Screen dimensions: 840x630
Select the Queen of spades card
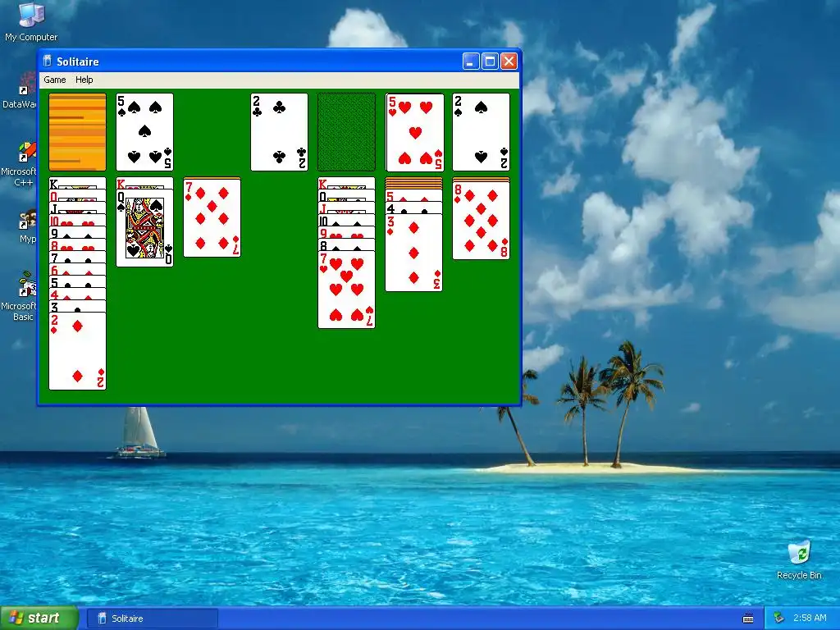click(x=144, y=228)
